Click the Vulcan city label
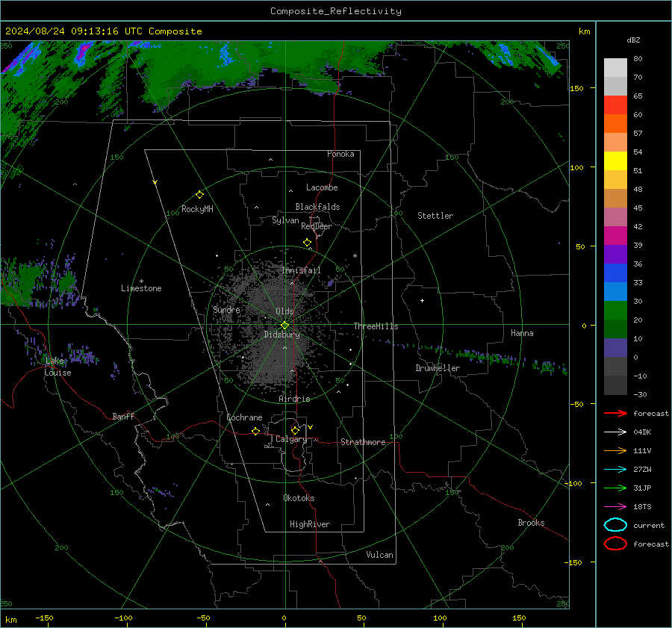Screen dimensions: 672x628 pos(380,555)
